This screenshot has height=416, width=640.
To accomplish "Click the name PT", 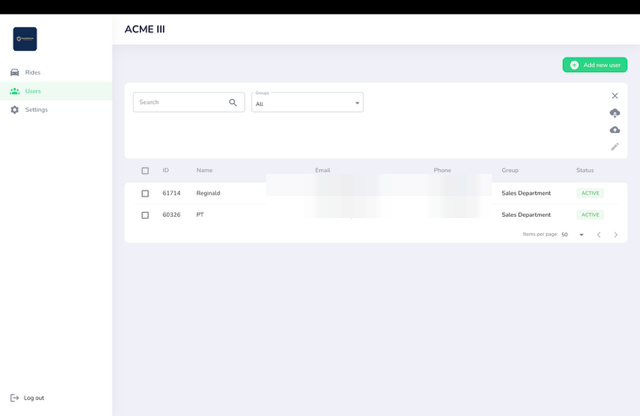I will (200, 215).
